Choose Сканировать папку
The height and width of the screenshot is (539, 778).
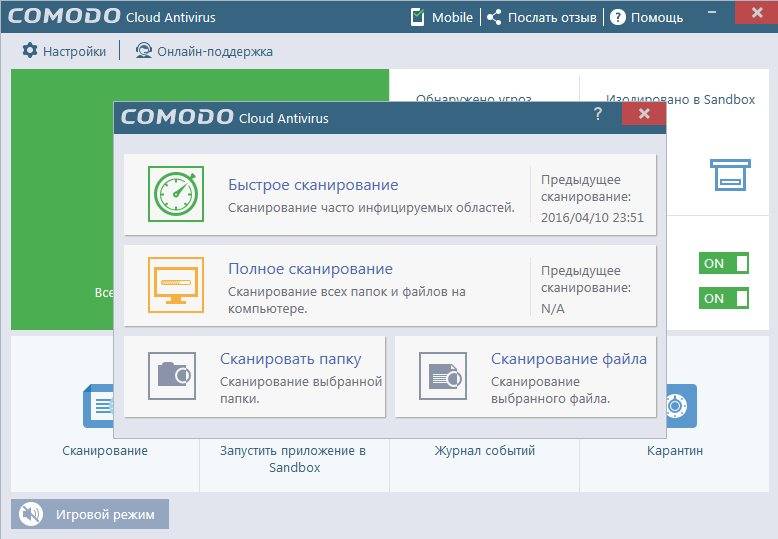click(x=255, y=377)
